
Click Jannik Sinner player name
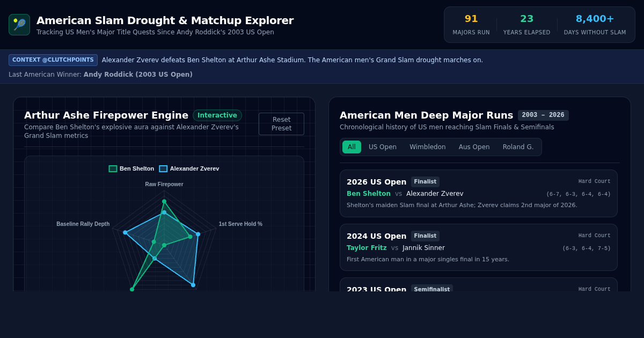pyautogui.click(x=423, y=248)
